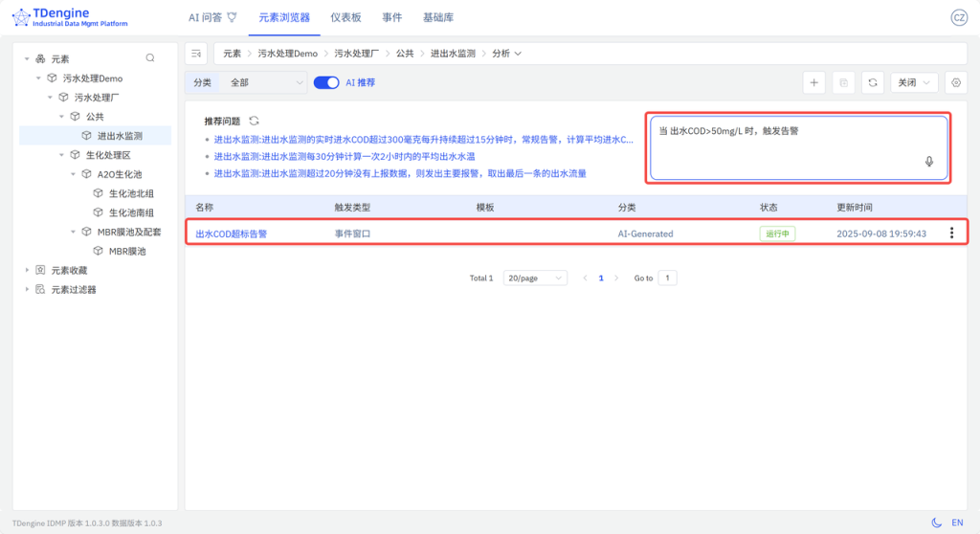Viewport: 980px width, 534px height.
Task: Click the AI-Generated category cell
Action: click(x=646, y=234)
